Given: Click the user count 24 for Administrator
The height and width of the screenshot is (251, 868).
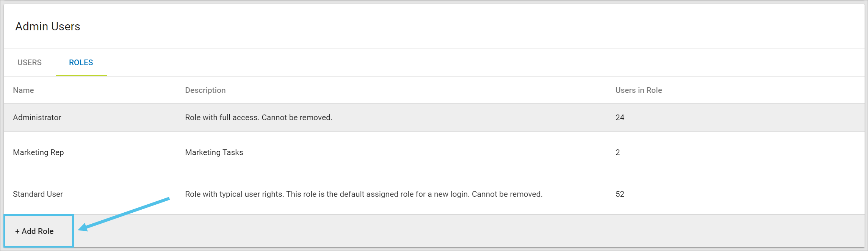Looking at the screenshot, I should pos(619,118).
